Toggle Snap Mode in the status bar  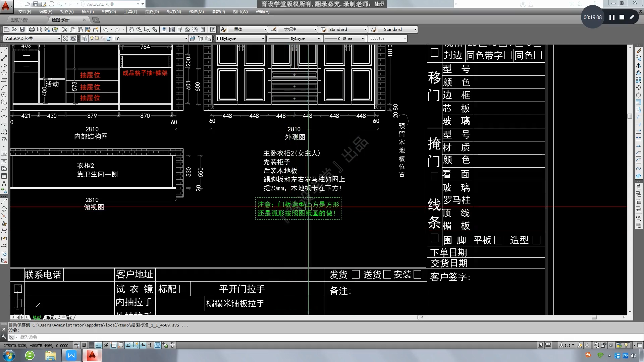(x=84, y=345)
